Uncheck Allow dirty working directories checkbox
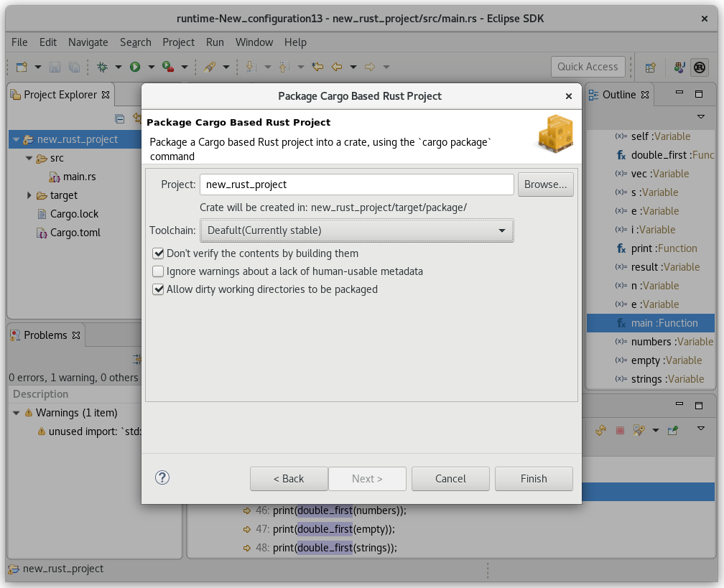Screen dimensions: 724x588 click(x=158, y=289)
